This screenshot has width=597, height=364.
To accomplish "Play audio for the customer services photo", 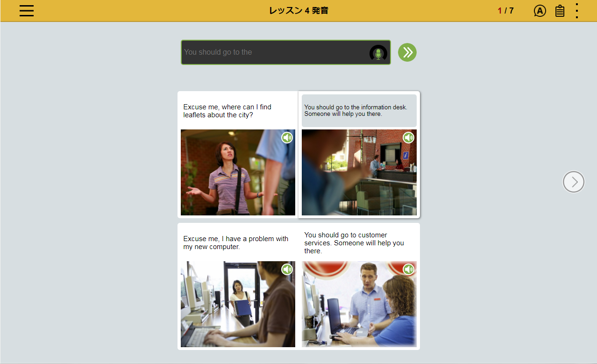I will [x=408, y=269].
